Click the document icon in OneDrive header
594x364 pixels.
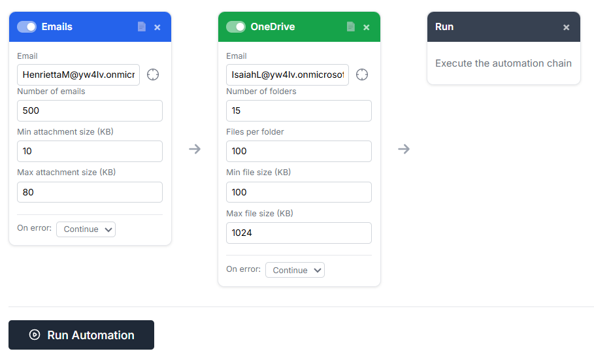(351, 27)
